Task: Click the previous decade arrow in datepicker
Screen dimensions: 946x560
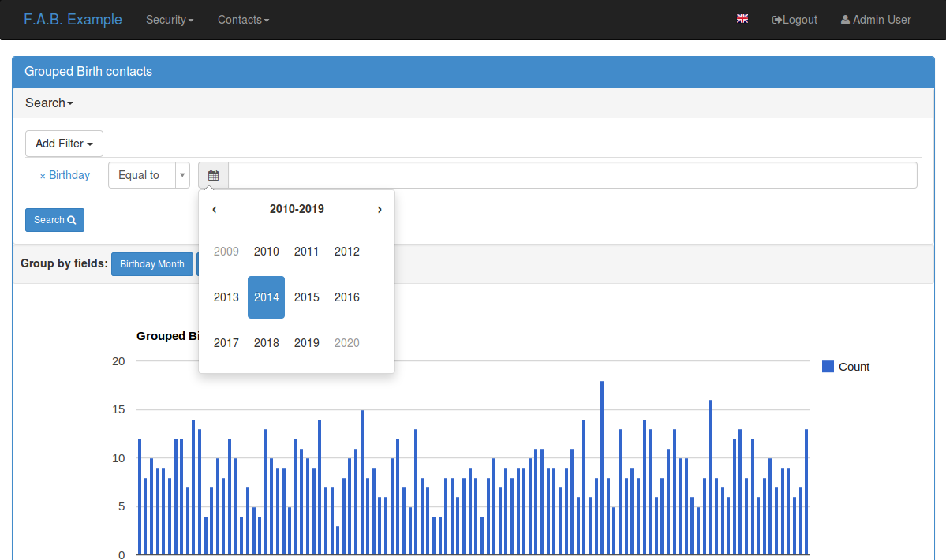Action: [214, 209]
